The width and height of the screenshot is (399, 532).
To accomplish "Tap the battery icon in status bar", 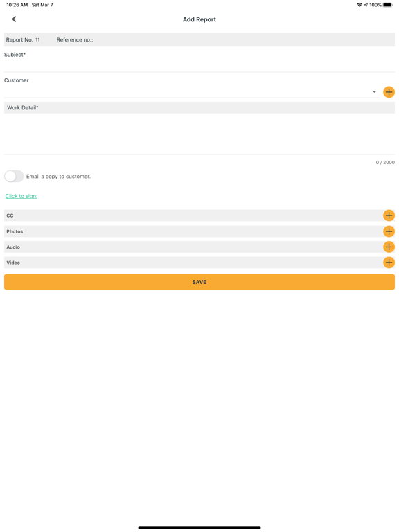I will click(x=388, y=5).
